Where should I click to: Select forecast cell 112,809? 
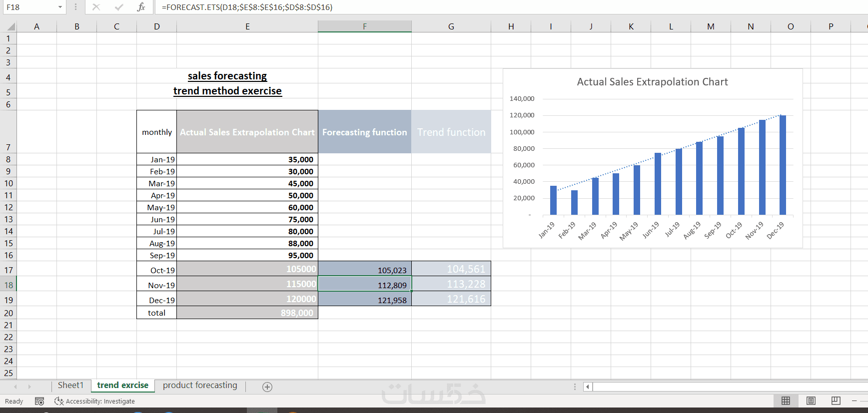click(x=365, y=284)
